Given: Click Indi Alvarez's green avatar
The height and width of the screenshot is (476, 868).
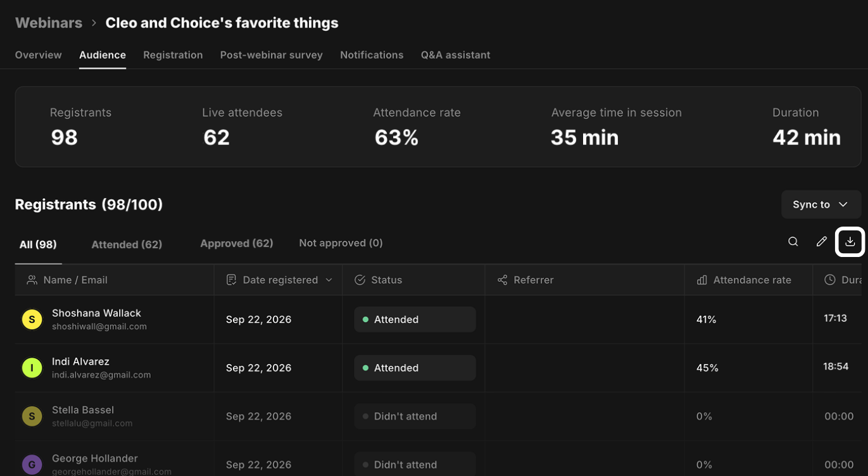Looking at the screenshot, I should coord(32,368).
